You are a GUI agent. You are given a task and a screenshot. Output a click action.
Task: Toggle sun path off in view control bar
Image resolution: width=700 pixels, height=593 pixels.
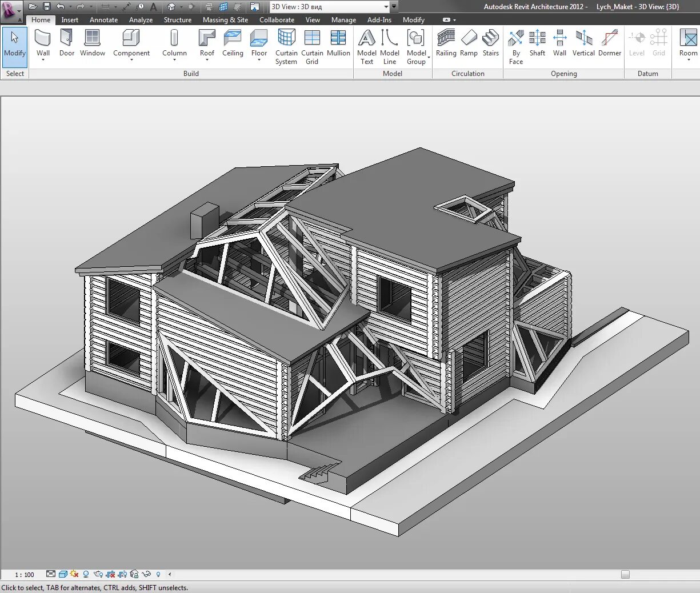pos(74,574)
